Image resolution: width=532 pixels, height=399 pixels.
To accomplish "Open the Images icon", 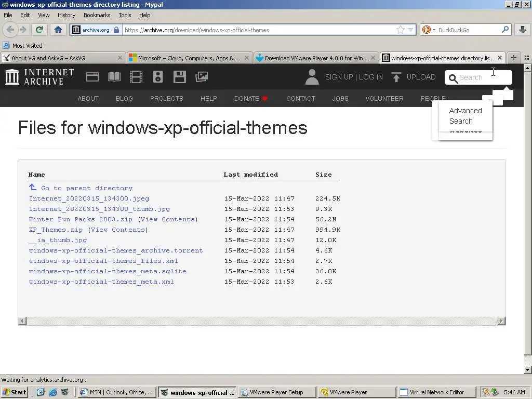I will click(x=202, y=77).
